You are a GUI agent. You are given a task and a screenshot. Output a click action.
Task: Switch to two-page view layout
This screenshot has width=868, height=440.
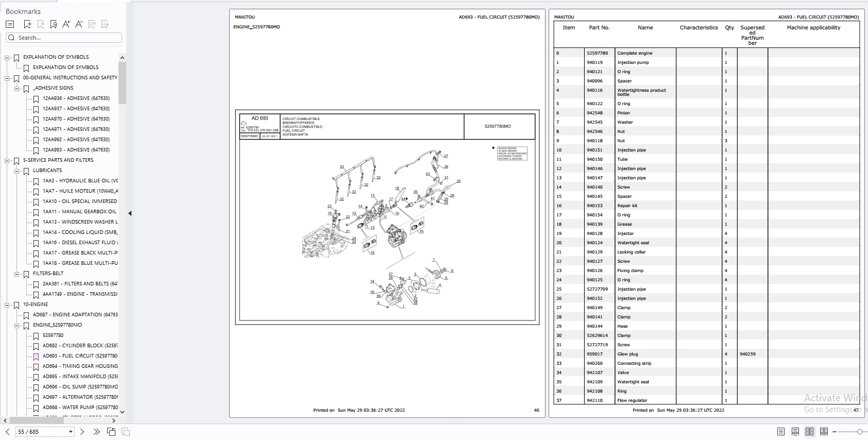[x=809, y=432]
